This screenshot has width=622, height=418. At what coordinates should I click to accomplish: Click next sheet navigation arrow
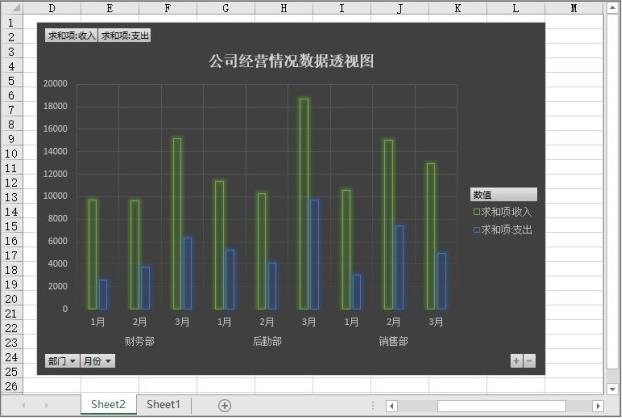46,405
